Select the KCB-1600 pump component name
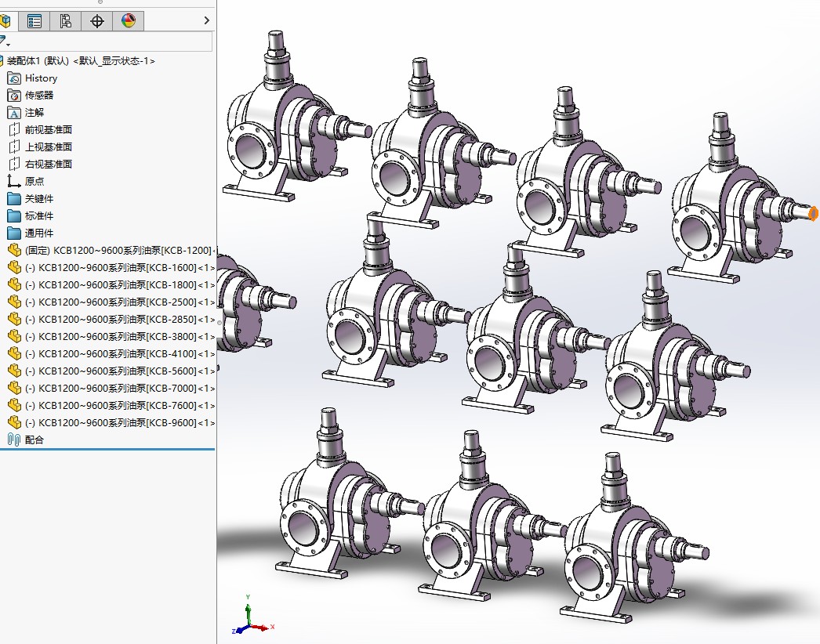 coord(120,268)
